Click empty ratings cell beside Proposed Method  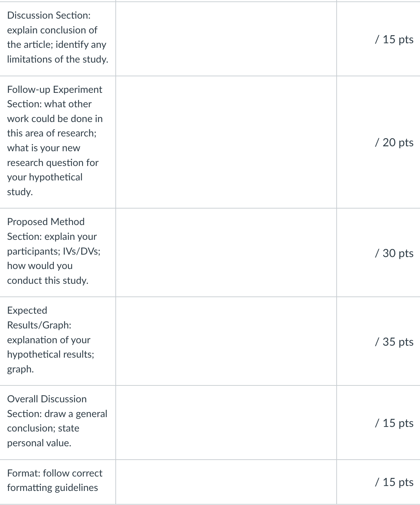[x=226, y=252]
